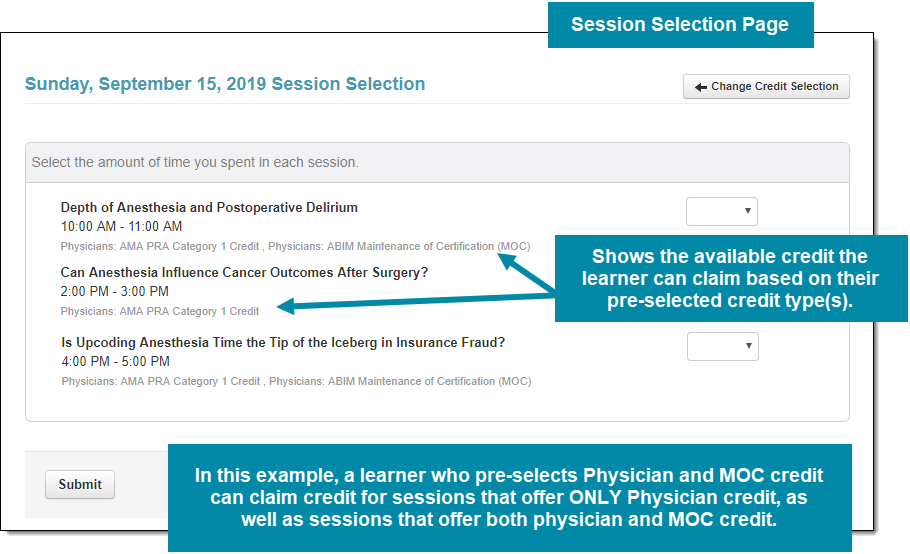Click the Session Selection Page banner label

coord(681,25)
